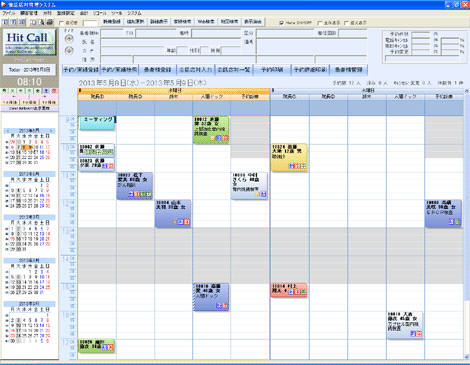
Task: Select the 土 (Saturday) weekday filter icon
Action: pyautogui.click(x=47, y=91)
